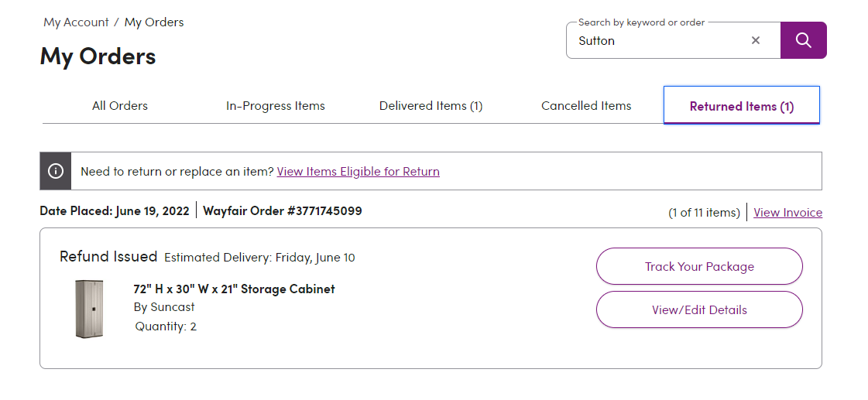Click the Track Your Package button
The image size is (868, 400).
tap(699, 266)
